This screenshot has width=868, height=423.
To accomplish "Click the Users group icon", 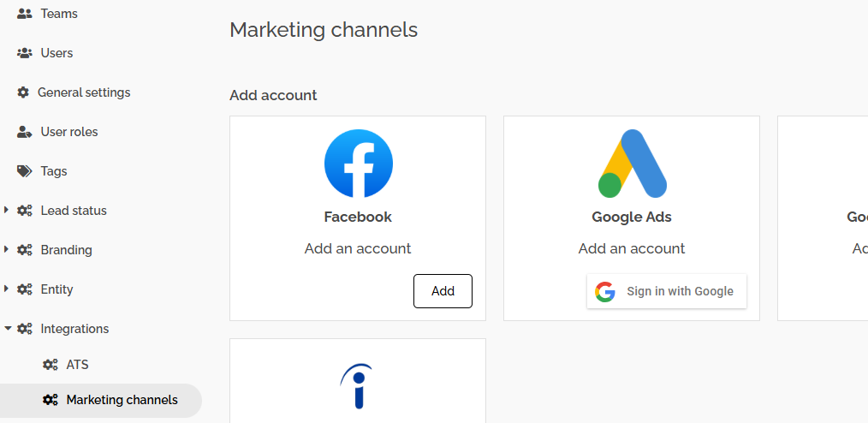I will [x=24, y=53].
